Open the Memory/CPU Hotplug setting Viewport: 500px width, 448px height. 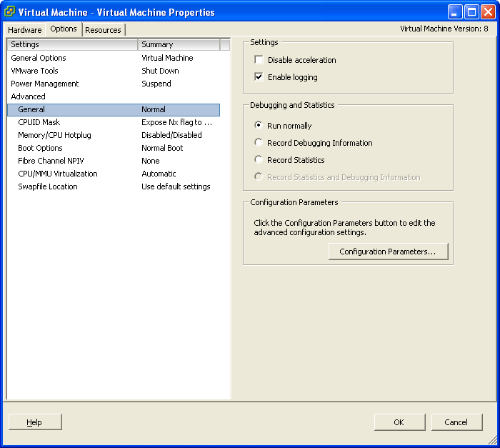click(x=54, y=135)
